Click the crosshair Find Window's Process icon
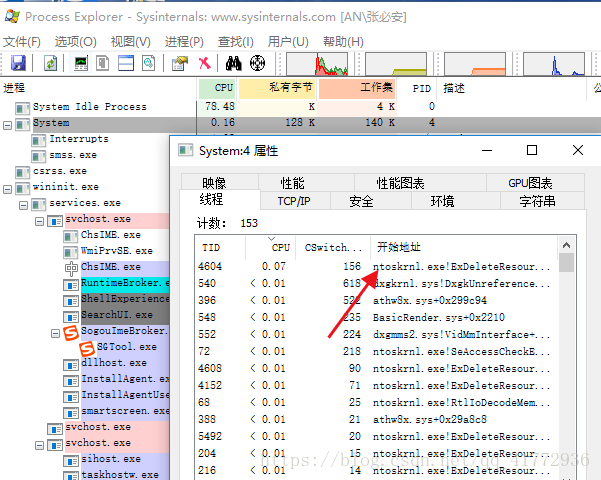 tap(257, 63)
